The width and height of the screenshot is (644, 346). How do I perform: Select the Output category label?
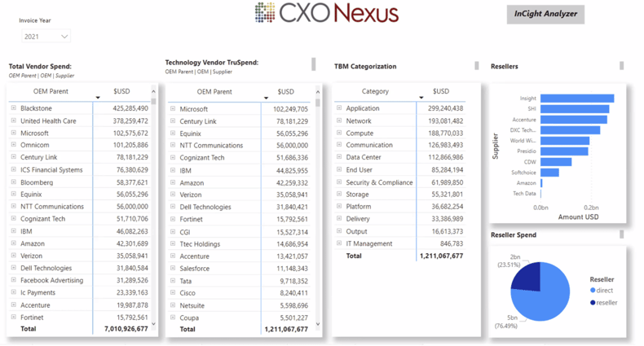tap(356, 231)
